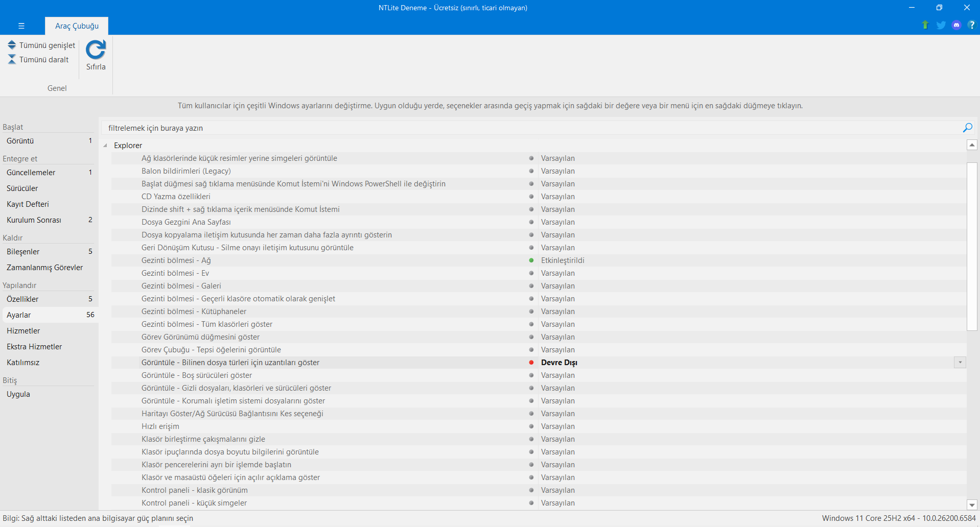Select the Başlat düğmesi sağ tıklama menüsünde row
This screenshot has height=527, width=980.
(x=539, y=184)
